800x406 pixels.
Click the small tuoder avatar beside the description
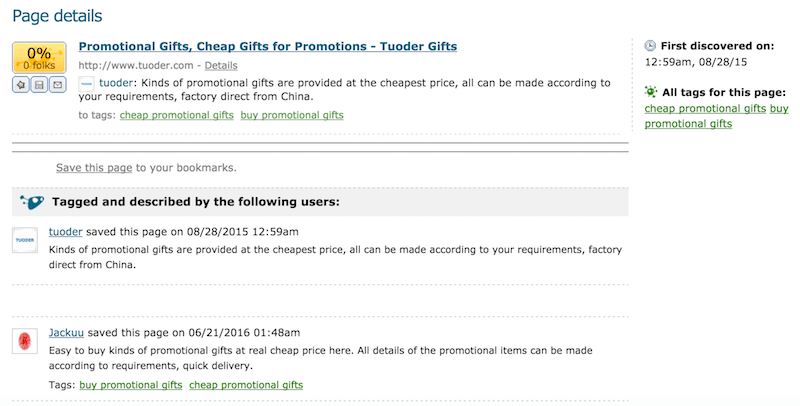point(86,84)
